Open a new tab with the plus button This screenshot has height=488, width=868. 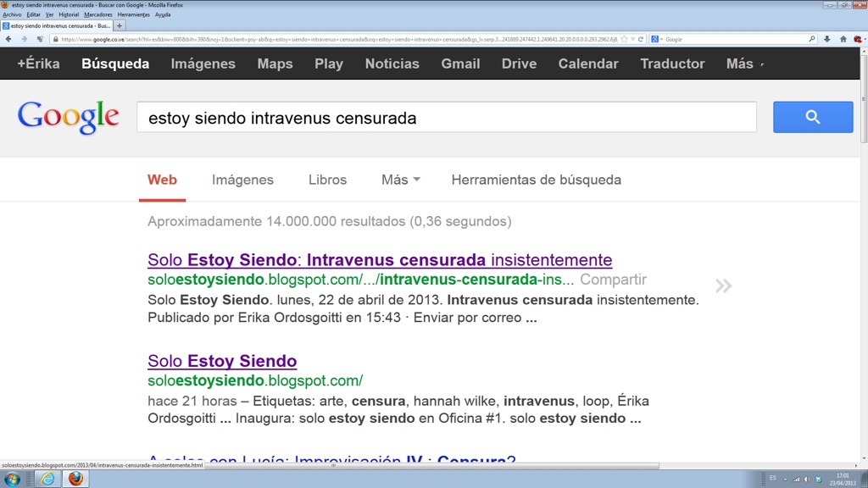120,25
